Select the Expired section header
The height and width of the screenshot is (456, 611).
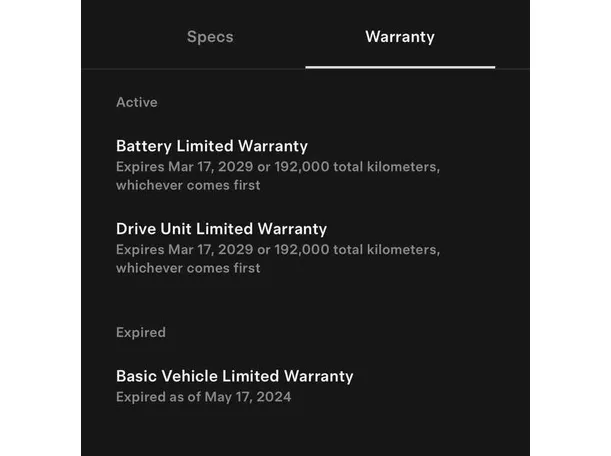point(141,332)
